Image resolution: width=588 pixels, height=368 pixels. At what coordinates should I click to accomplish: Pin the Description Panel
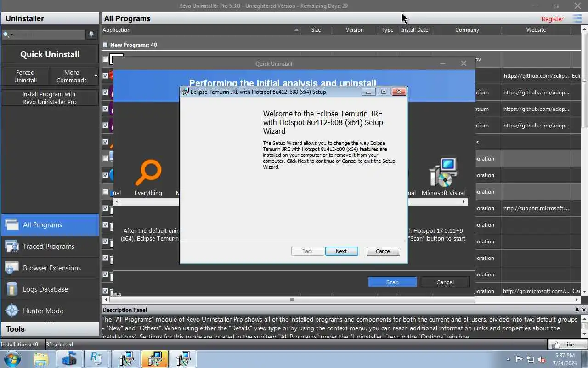[x=577, y=310]
